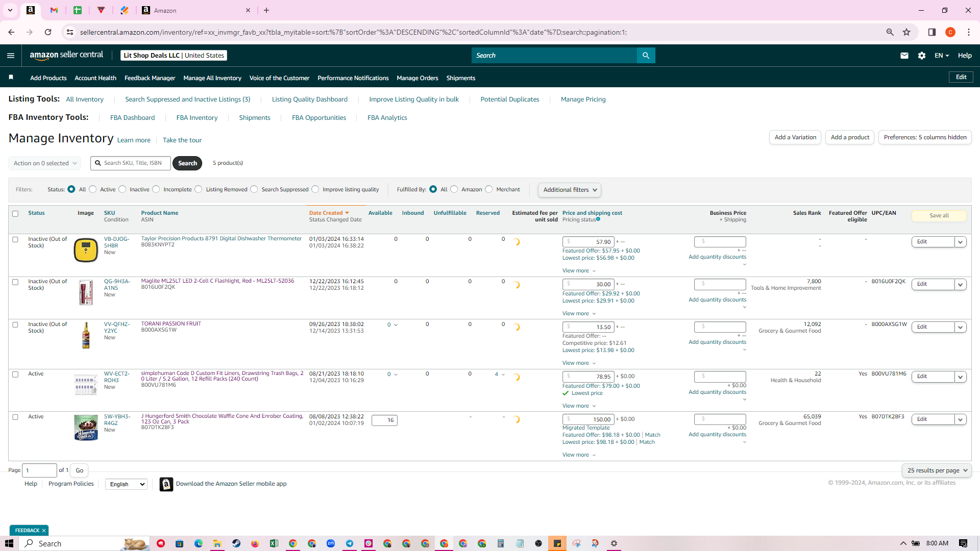This screenshot has height=551, width=980.
Task: Click the Taylor Precision price field 57.90
Action: [588, 242]
